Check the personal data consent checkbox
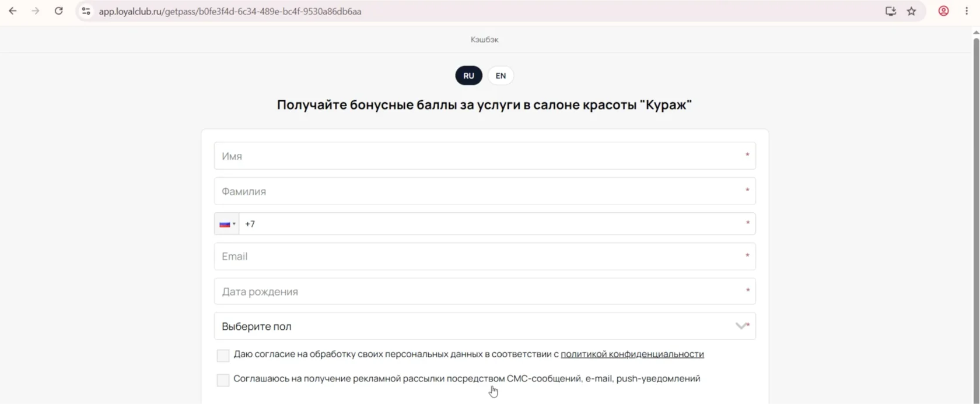980x404 pixels. 223,356
